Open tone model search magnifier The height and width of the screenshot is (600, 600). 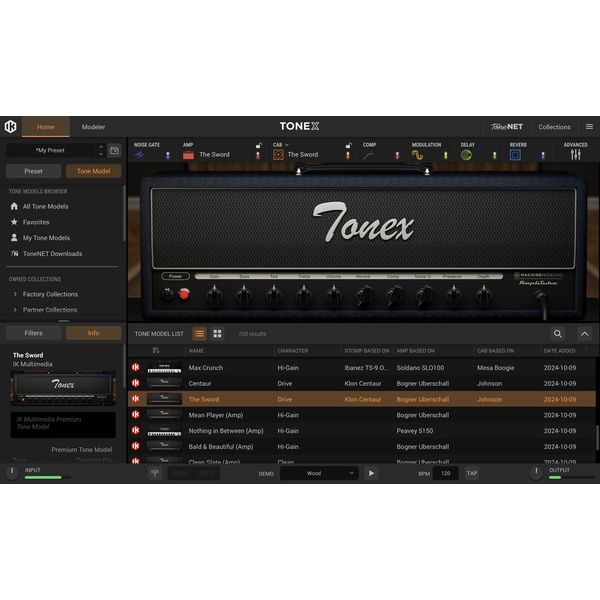click(558, 334)
